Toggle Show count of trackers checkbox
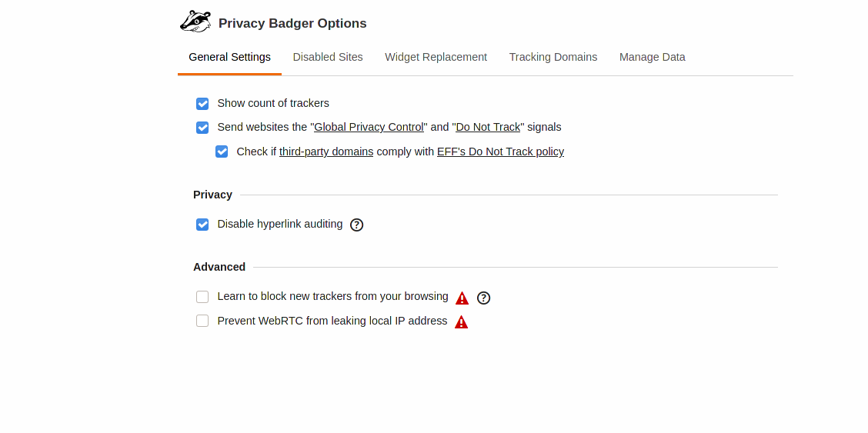The width and height of the screenshot is (868, 433). click(x=202, y=103)
